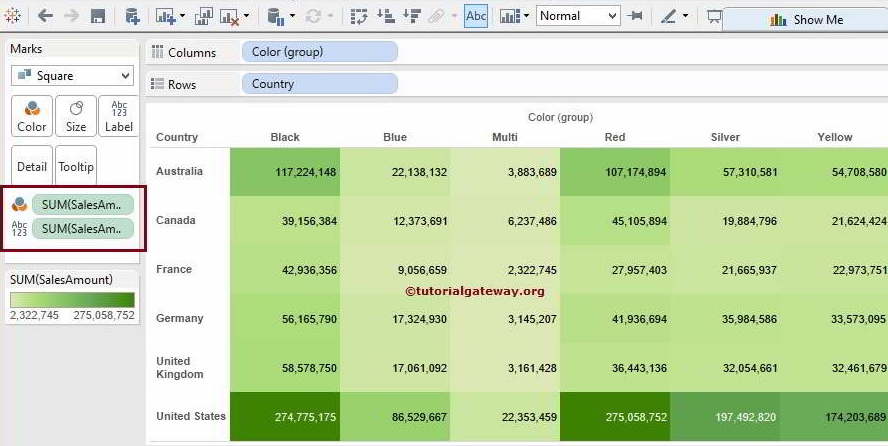Open the Clear sheet dropdown arrow
The image size is (888, 446).
click(x=246, y=16)
